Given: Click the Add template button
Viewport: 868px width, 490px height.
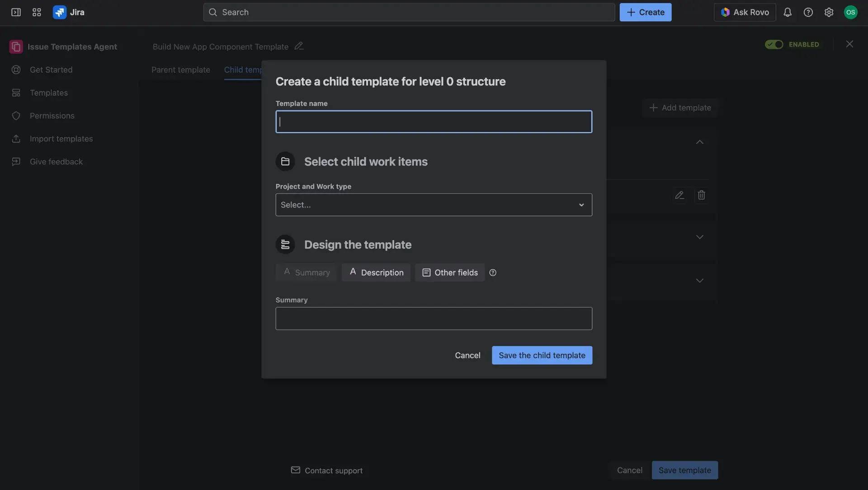Looking at the screenshot, I should click(x=680, y=108).
